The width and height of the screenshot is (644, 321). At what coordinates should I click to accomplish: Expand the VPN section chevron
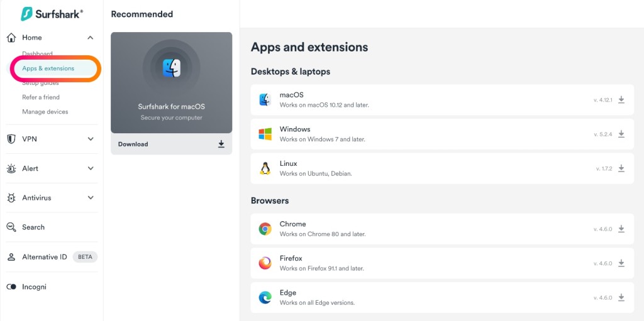[91, 139]
